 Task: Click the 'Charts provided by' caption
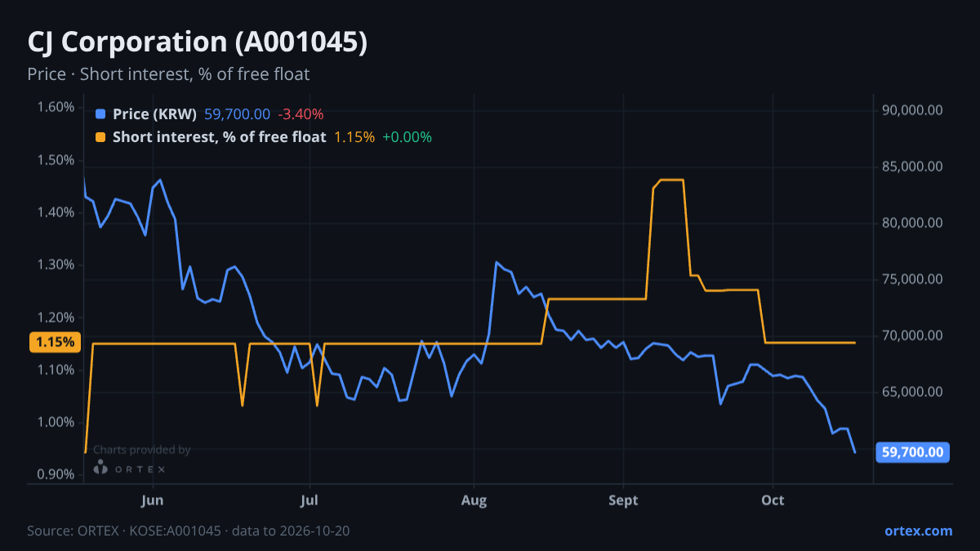[x=142, y=450]
